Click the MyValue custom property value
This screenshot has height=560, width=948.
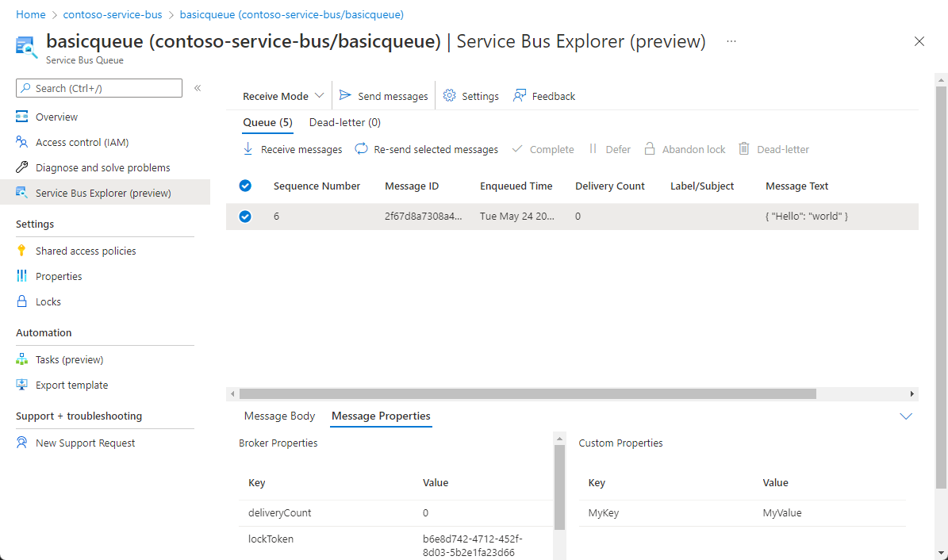point(781,513)
